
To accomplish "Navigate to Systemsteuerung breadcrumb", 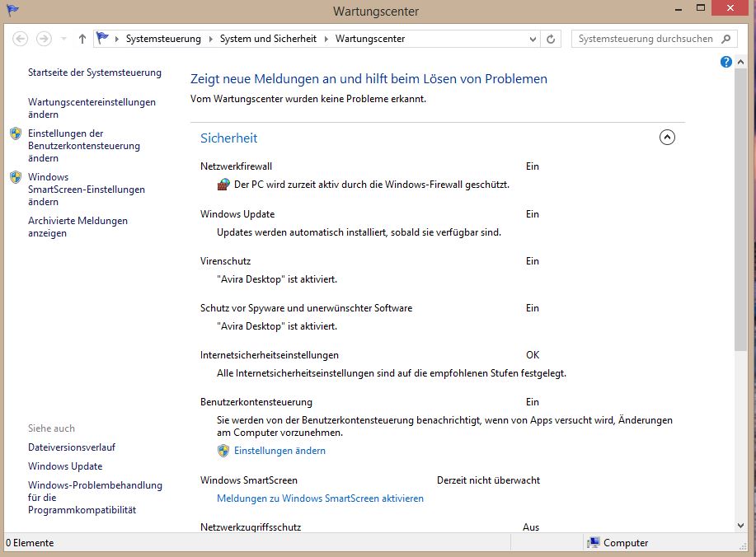I will 163,39.
